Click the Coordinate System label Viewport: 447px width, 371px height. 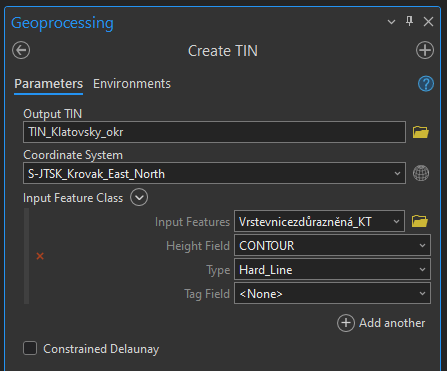tap(73, 155)
